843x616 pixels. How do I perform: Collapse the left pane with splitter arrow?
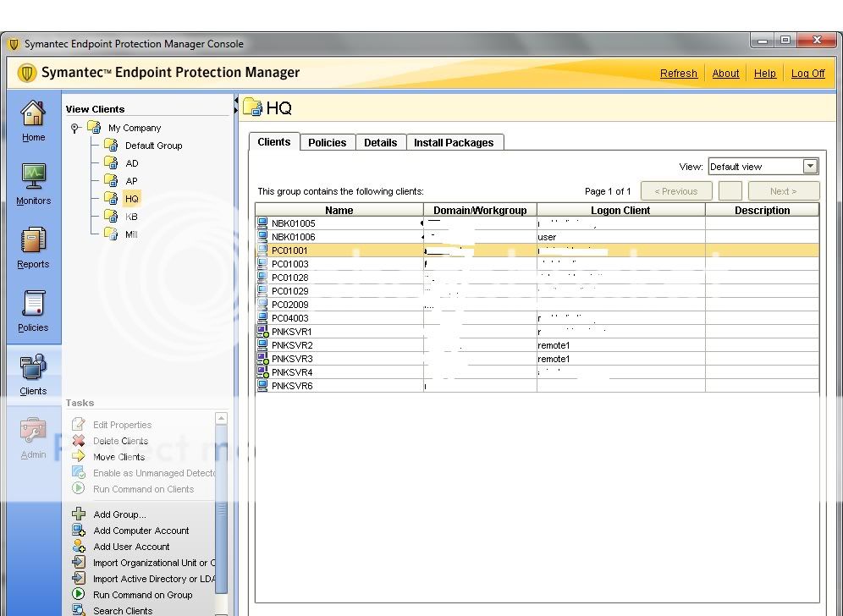click(235, 101)
